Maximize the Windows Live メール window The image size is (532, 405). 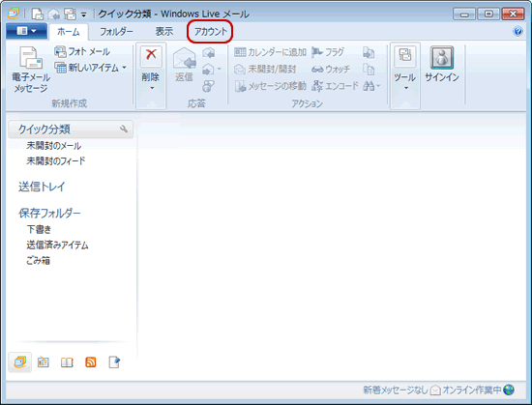pos(488,14)
